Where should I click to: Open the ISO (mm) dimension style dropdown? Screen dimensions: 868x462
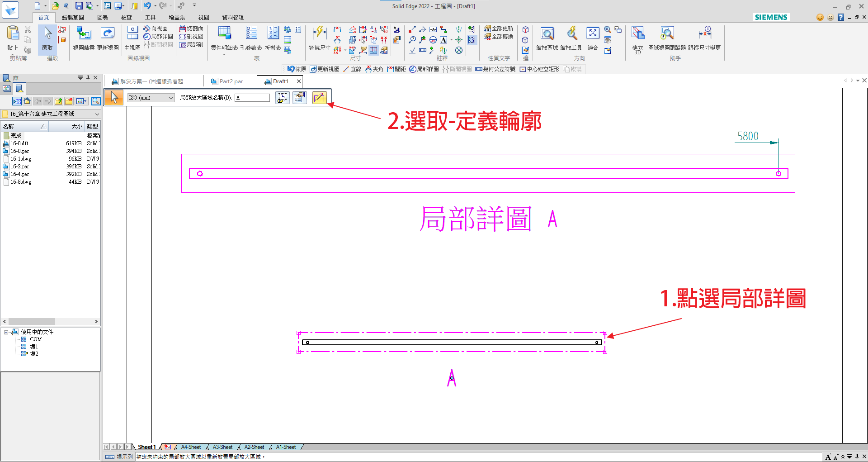151,98
